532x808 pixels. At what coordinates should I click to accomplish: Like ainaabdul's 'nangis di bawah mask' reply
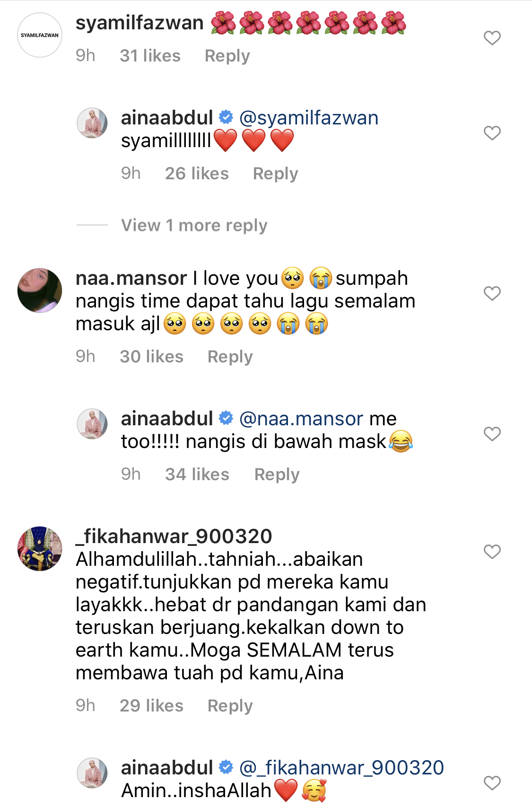pyautogui.click(x=492, y=434)
